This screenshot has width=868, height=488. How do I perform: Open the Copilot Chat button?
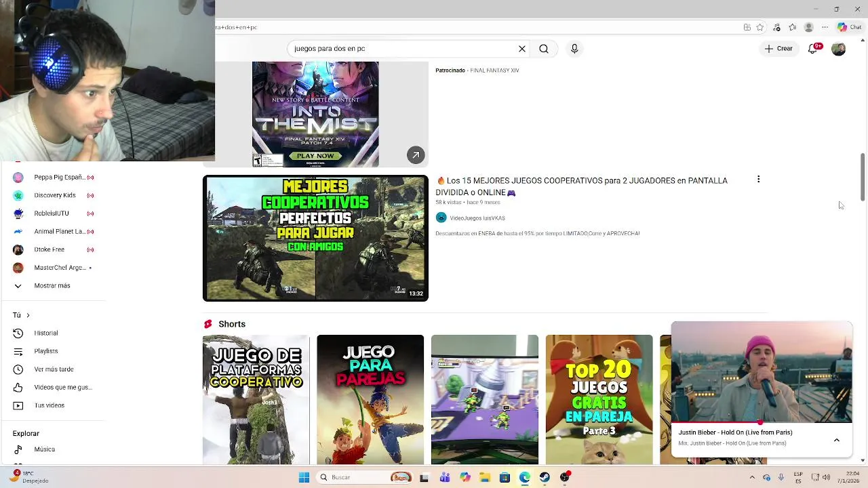(849, 27)
